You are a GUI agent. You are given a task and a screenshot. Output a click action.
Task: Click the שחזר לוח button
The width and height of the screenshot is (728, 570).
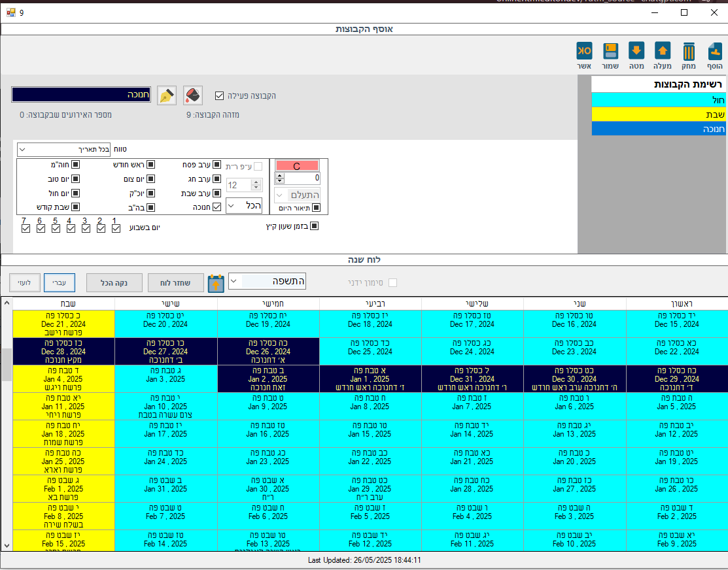click(175, 282)
